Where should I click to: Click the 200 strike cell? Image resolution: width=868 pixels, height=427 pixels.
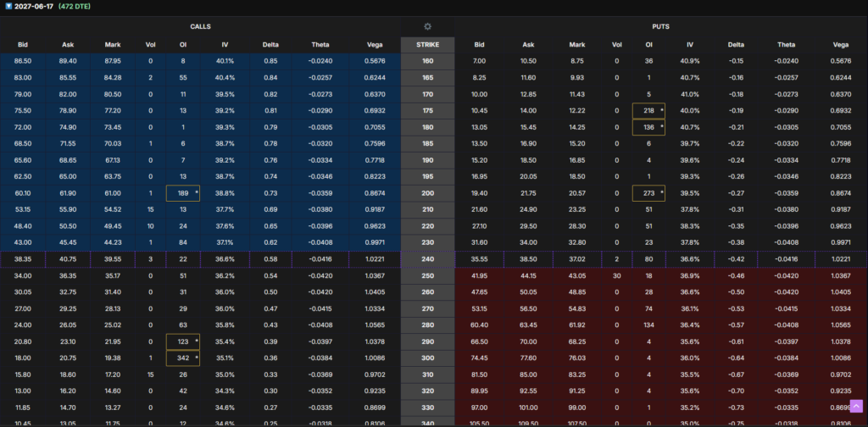tap(427, 194)
